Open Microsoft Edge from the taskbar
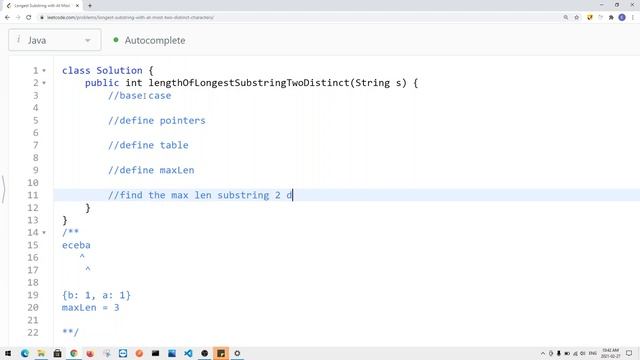Viewport: 640px width, 360px height. 25,353
